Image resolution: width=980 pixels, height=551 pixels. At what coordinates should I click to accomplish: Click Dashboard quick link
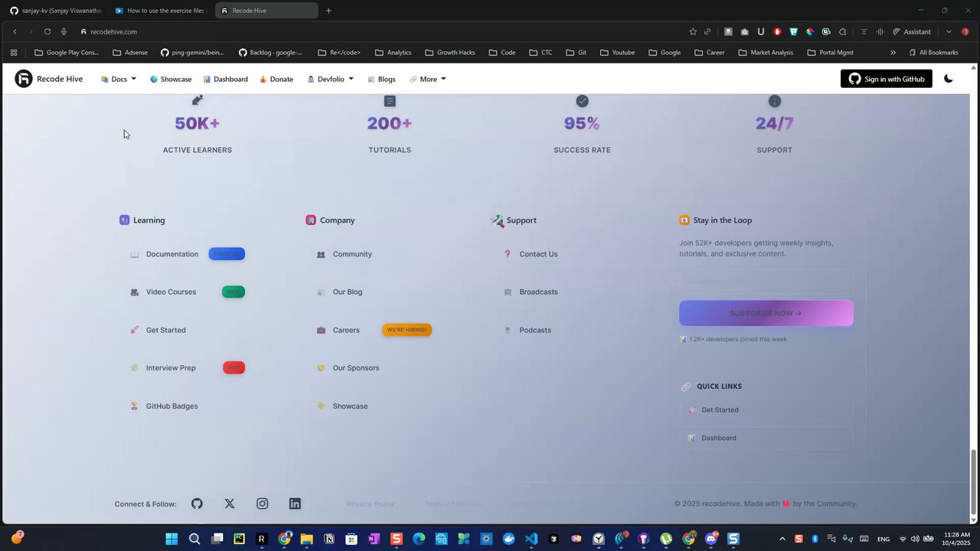coord(766,439)
